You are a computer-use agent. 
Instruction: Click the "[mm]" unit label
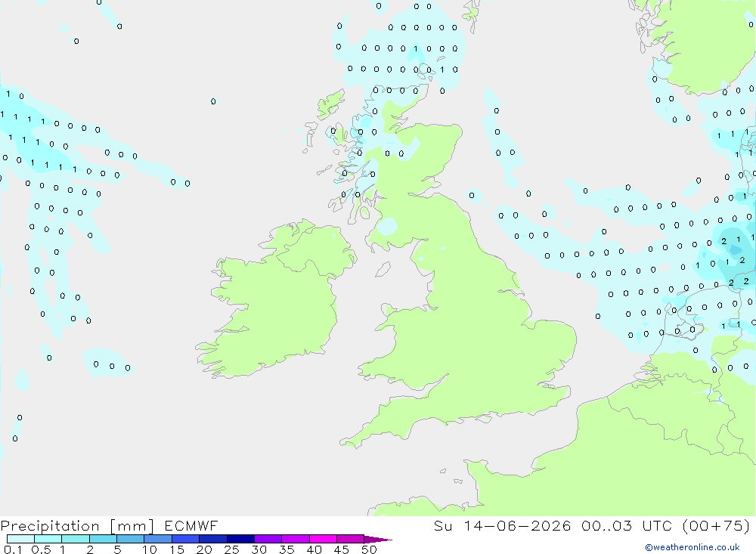(132, 526)
